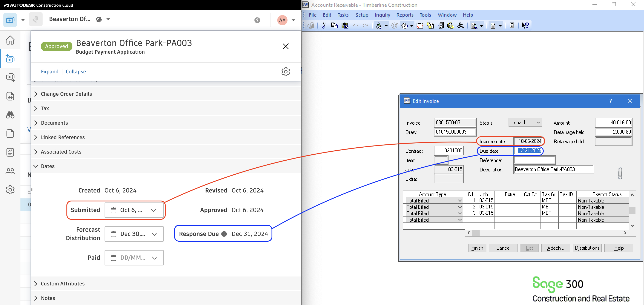Open the Paid date picker
This screenshot has height=305, width=644.
(x=134, y=258)
